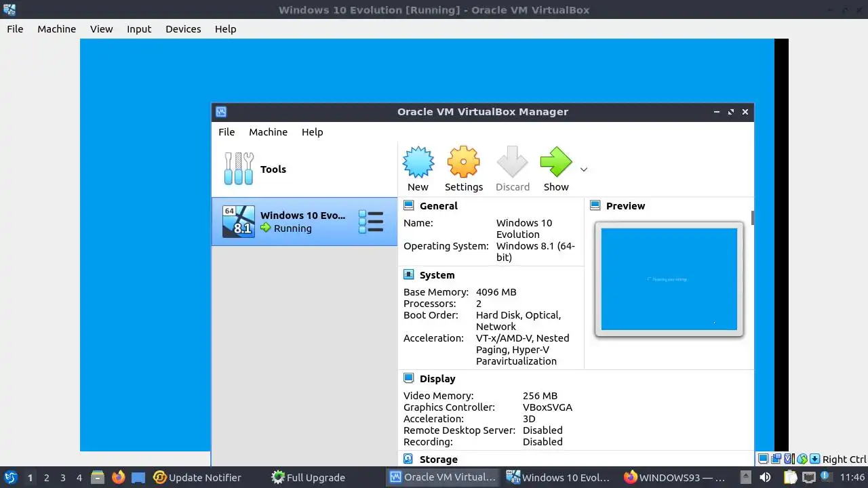Switch to workspace 2
Viewport: 868px width, 488px height.
(46, 477)
